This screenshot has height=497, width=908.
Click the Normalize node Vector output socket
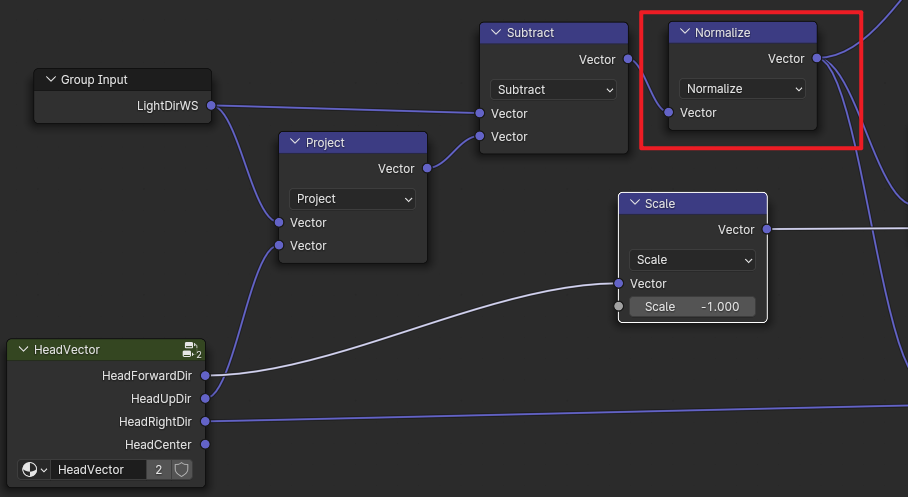click(x=817, y=59)
